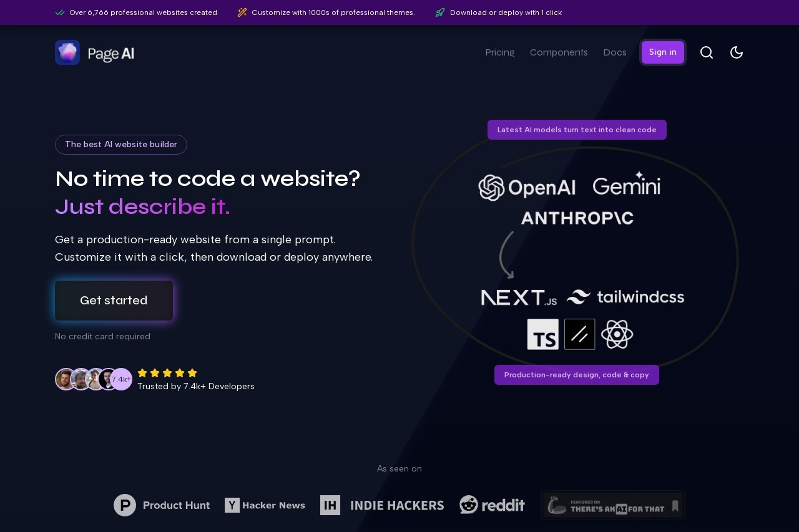Click the shadcn slash icon
799x532 pixels.
pos(580,334)
